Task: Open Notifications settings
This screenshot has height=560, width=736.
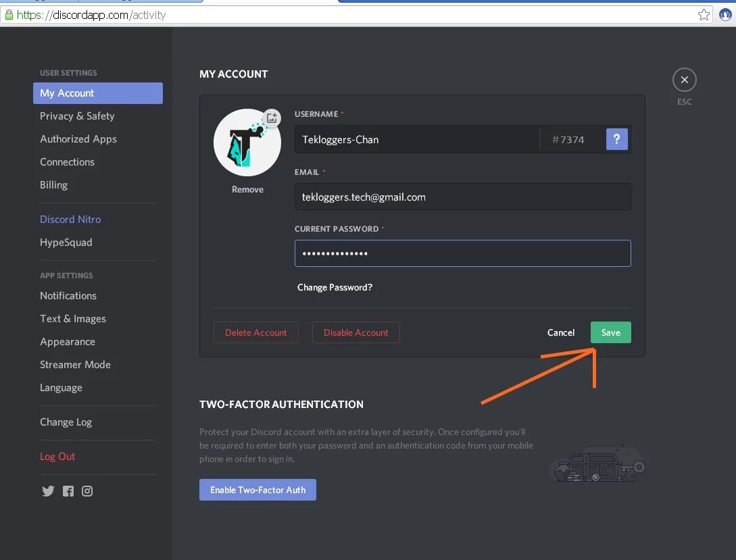Action: click(68, 295)
